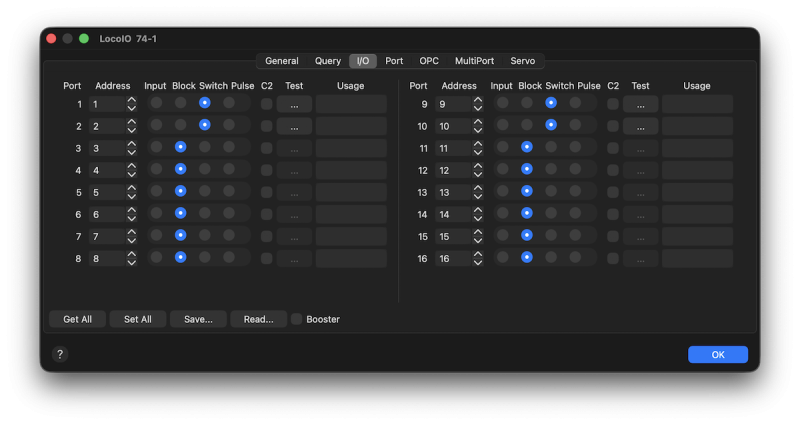800x425 pixels.
Task: Click the help question mark button
Action: 60,354
